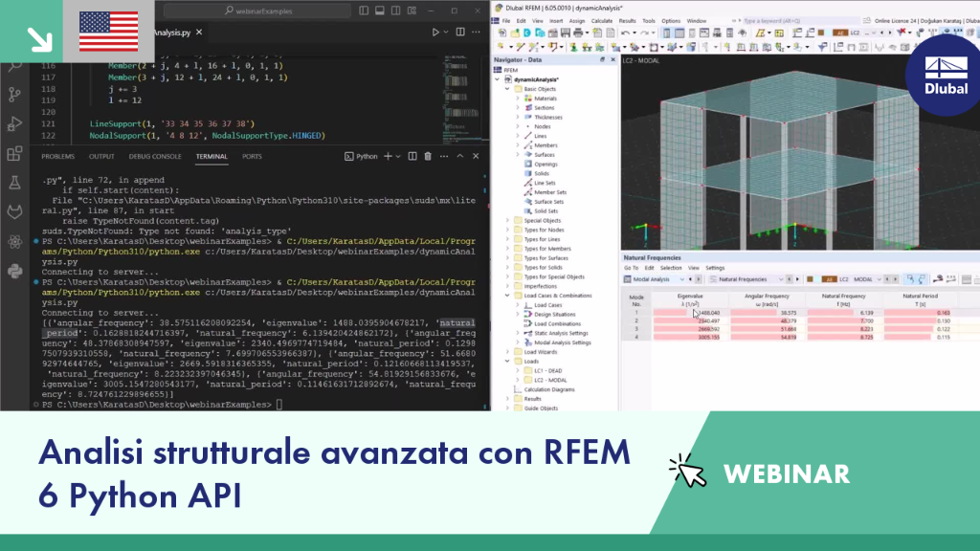Click Settings in the Natural Frequencies table menu

pyautogui.click(x=715, y=268)
